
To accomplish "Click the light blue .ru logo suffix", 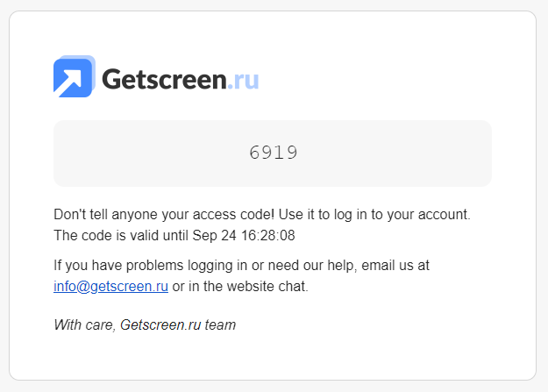I will click(243, 81).
